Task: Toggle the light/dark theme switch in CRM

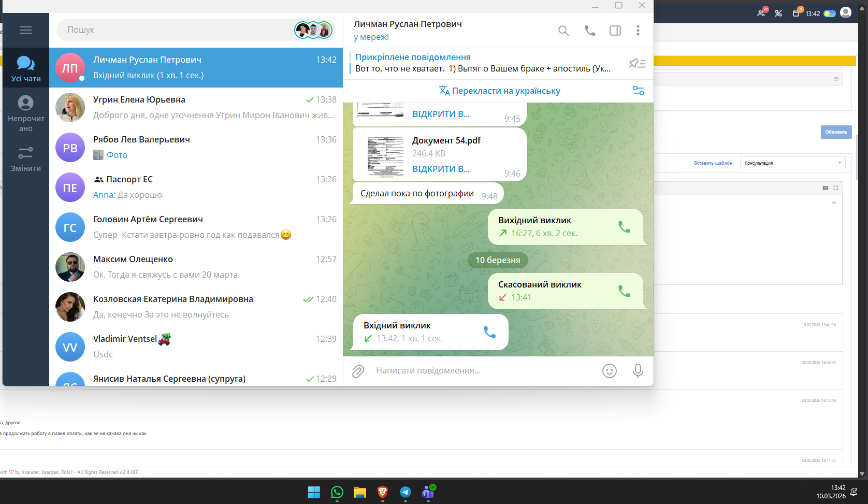Action: [830, 13]
